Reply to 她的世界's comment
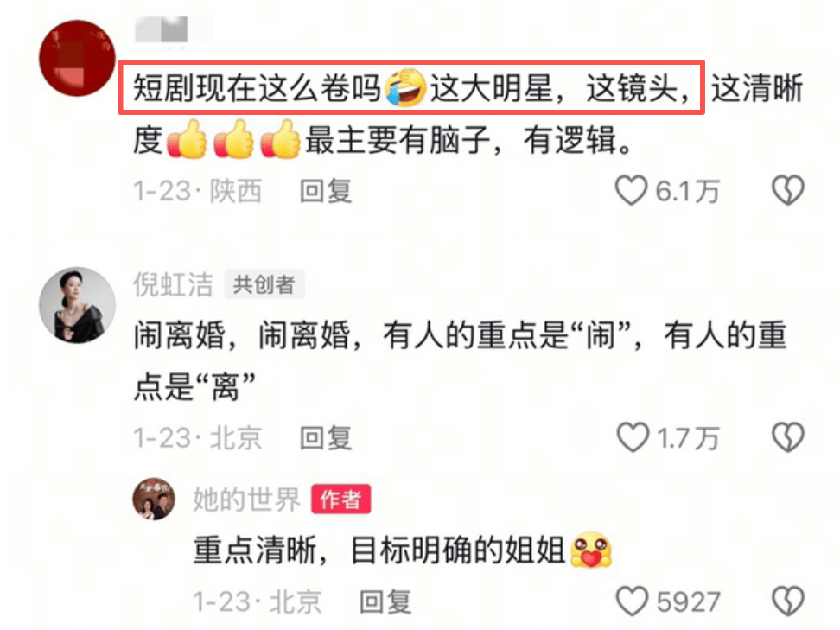This screenshot has height=630, width=840. (x=385, y=601)
